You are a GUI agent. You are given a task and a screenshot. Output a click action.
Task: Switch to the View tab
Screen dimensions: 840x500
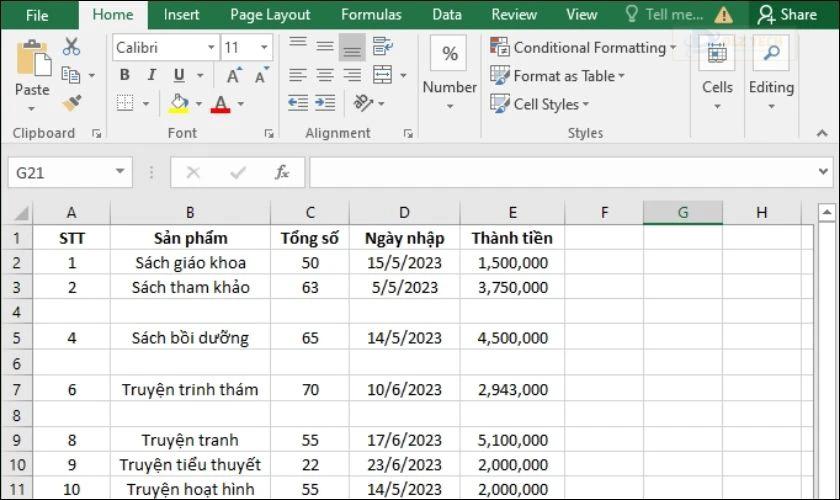582,14
